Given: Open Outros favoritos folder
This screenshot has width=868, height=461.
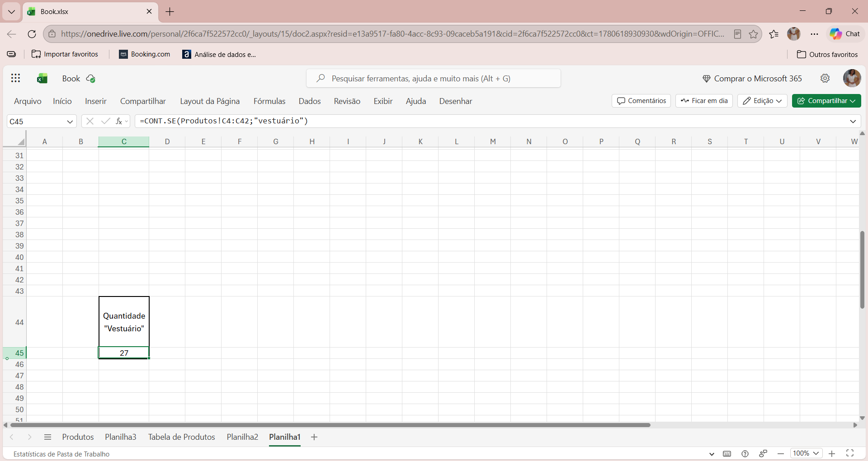Looking at the screenshot, I should click(827, 54).
